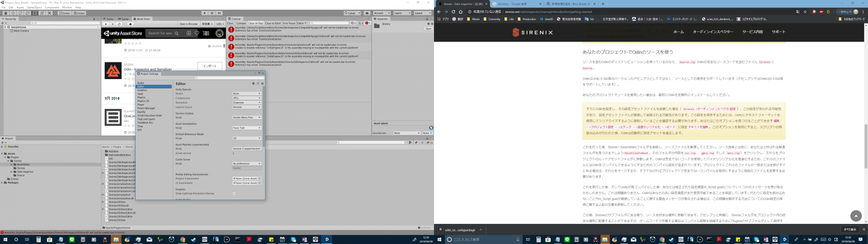Image resolution: width=868 pixels, height=244 pixels.
Task: Open the Account dropdown in Unity
Action: 382,13
